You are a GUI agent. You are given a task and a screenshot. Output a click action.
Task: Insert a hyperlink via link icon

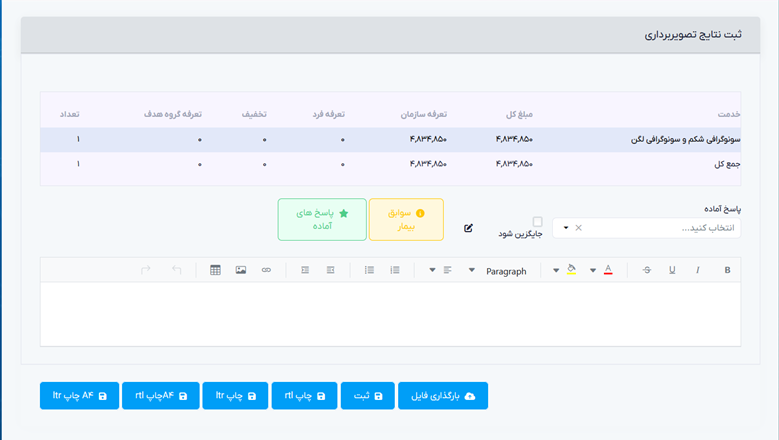point(266,270)
